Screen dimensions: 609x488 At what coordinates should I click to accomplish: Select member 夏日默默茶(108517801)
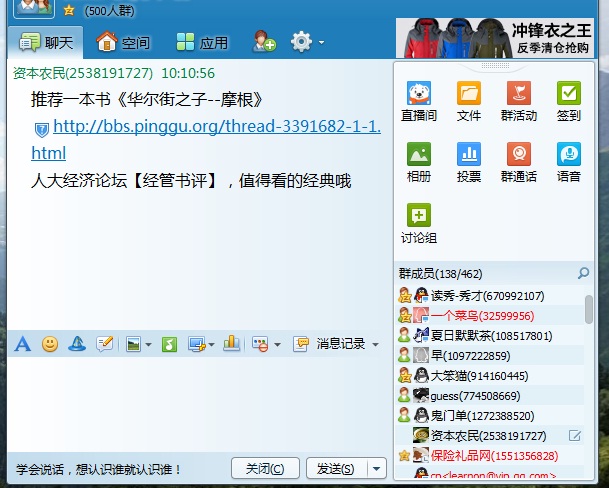490,336
